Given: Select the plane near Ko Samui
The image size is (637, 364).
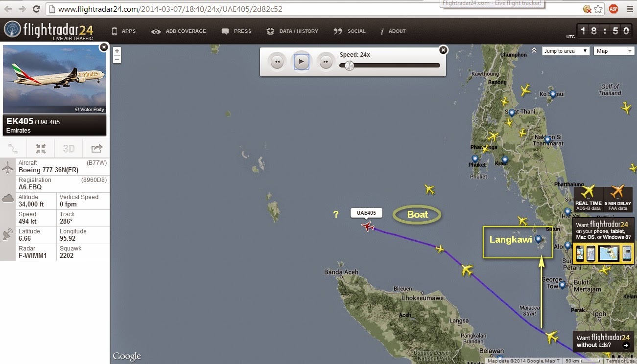Looking at the screenshot, I should point(525,90).
